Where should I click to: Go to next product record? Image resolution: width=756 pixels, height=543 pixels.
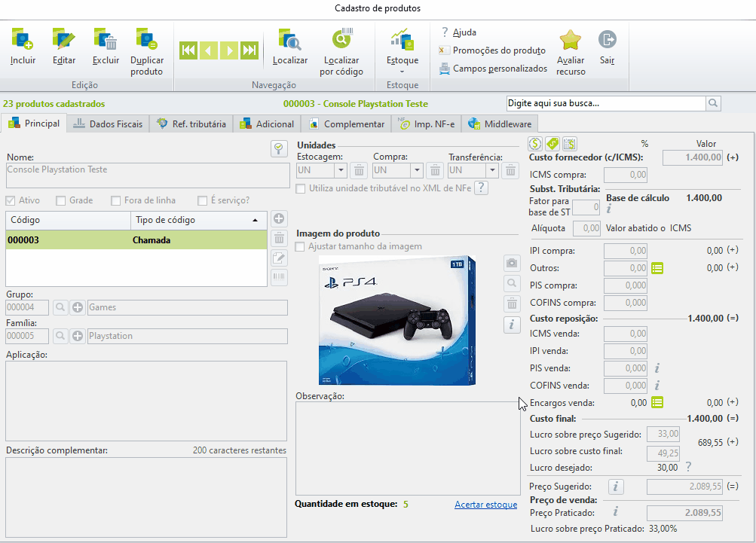coord(229,50)
